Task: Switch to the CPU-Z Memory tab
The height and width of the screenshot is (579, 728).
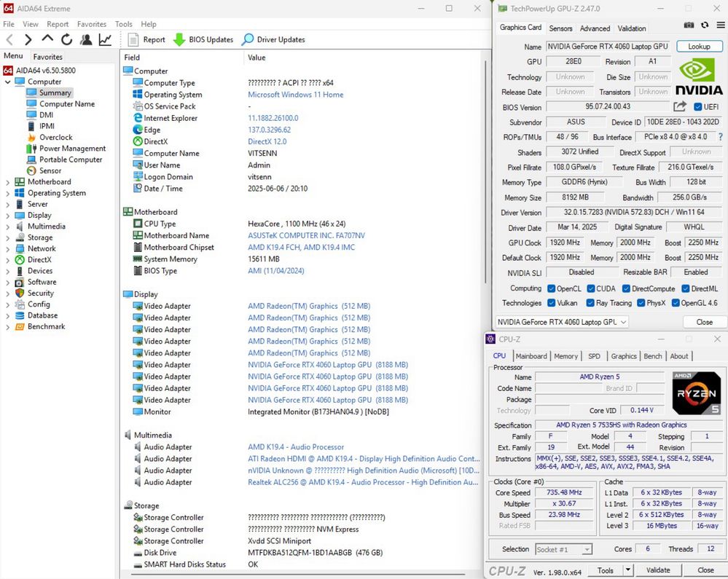Action: [x=565, y=356]
